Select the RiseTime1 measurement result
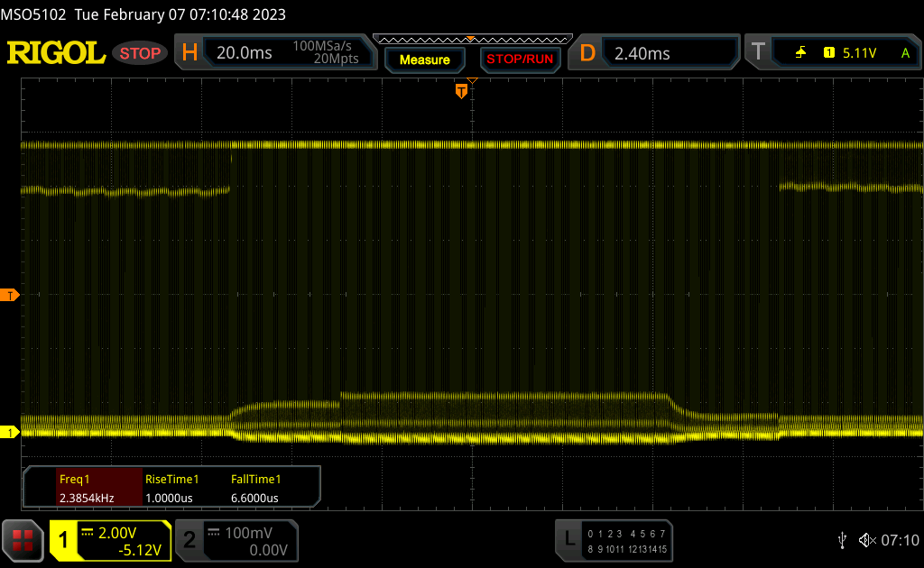924x568 pixels. pos(171,488)
